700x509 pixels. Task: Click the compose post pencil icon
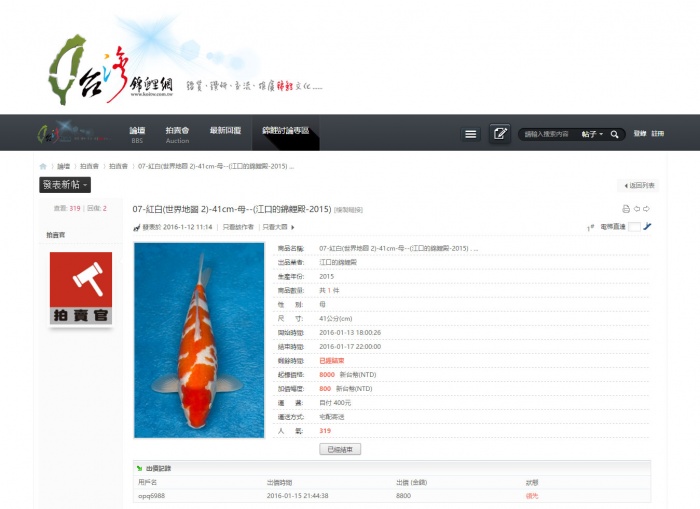click(500, 133)
